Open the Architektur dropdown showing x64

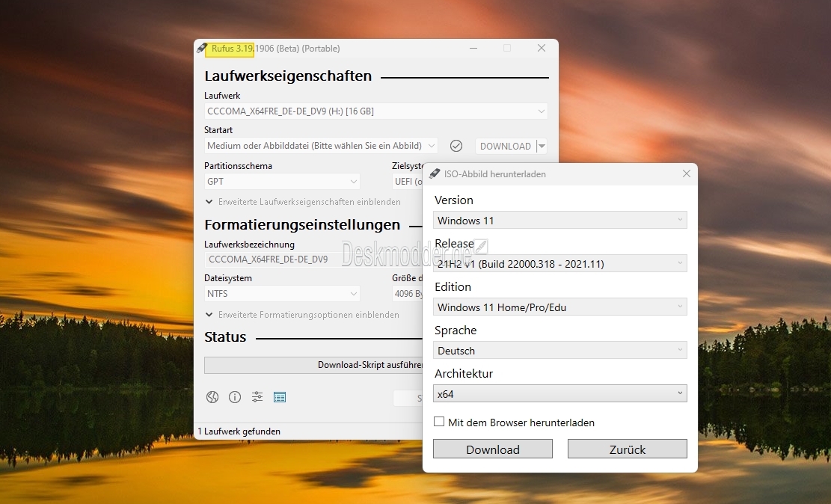(x=559, y=394)
